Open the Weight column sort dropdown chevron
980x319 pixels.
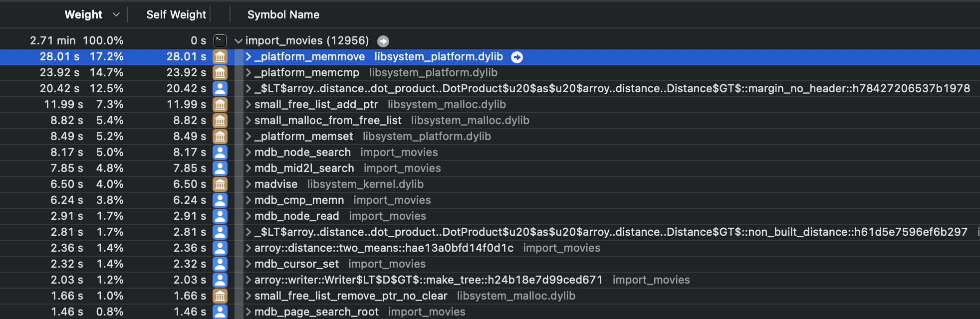coord(116,15)
